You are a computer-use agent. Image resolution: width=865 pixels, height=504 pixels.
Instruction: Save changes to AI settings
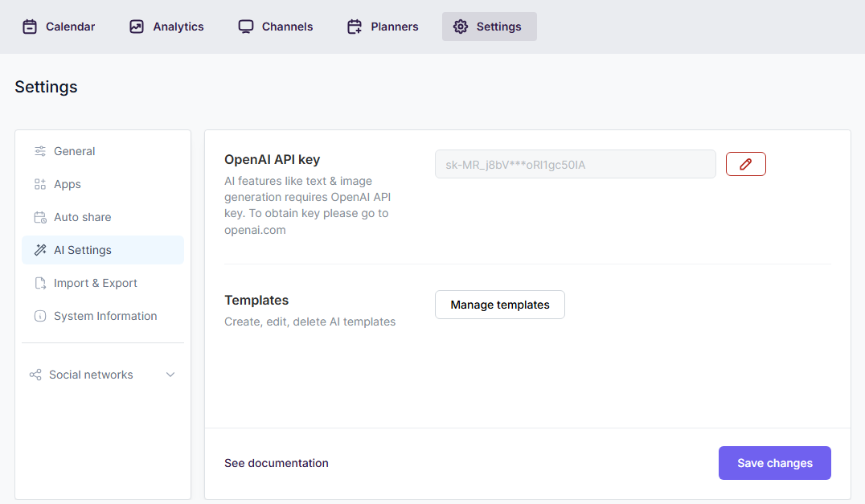coord(774,463)
